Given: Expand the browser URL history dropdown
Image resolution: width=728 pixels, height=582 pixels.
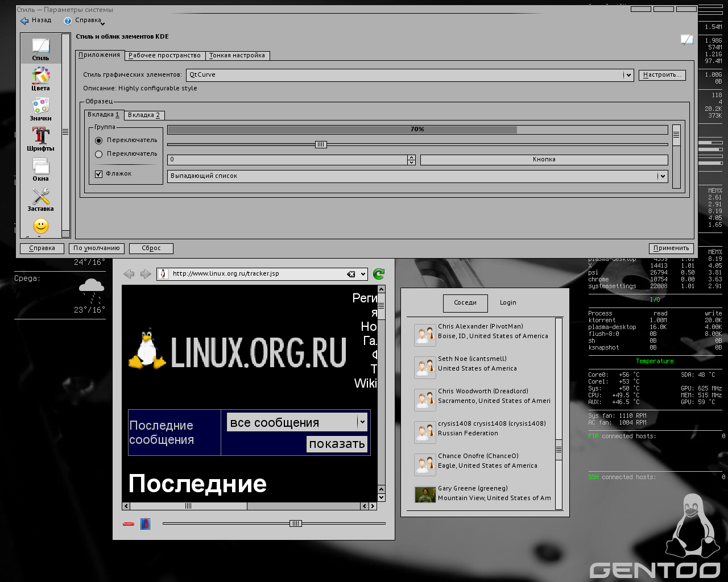Looking at the screenshot, I should [363, 274].
